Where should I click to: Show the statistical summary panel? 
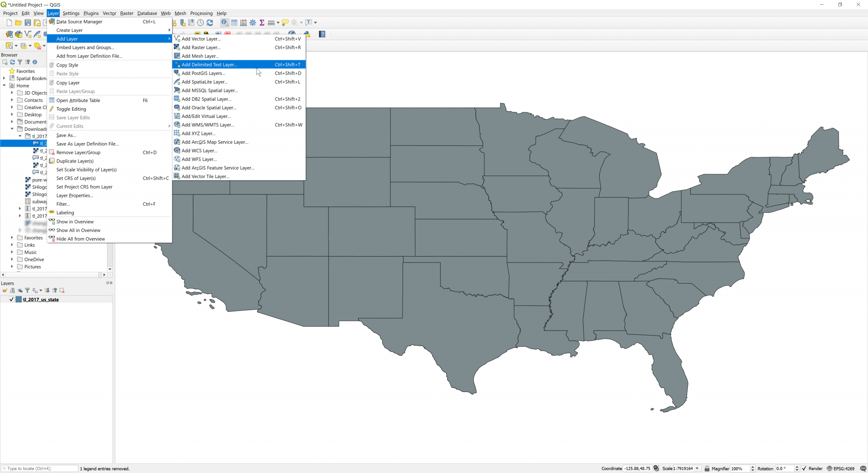262,22
